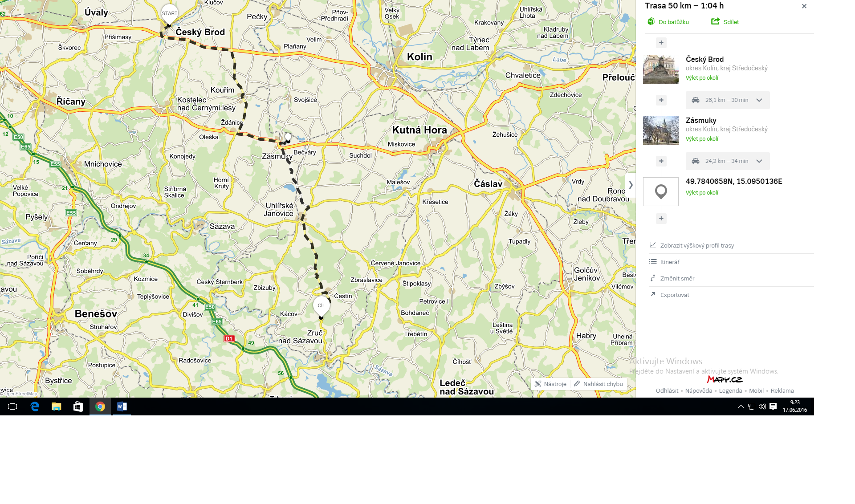Open Itinerář route list
Viewport: 855px width, 504px height.
pos(670,262)
